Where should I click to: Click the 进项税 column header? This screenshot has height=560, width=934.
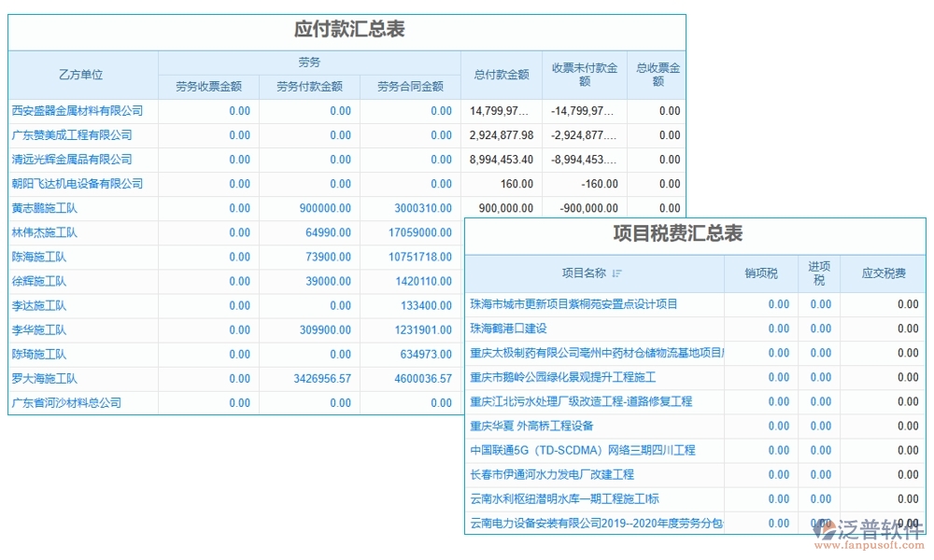click(820, 272)
